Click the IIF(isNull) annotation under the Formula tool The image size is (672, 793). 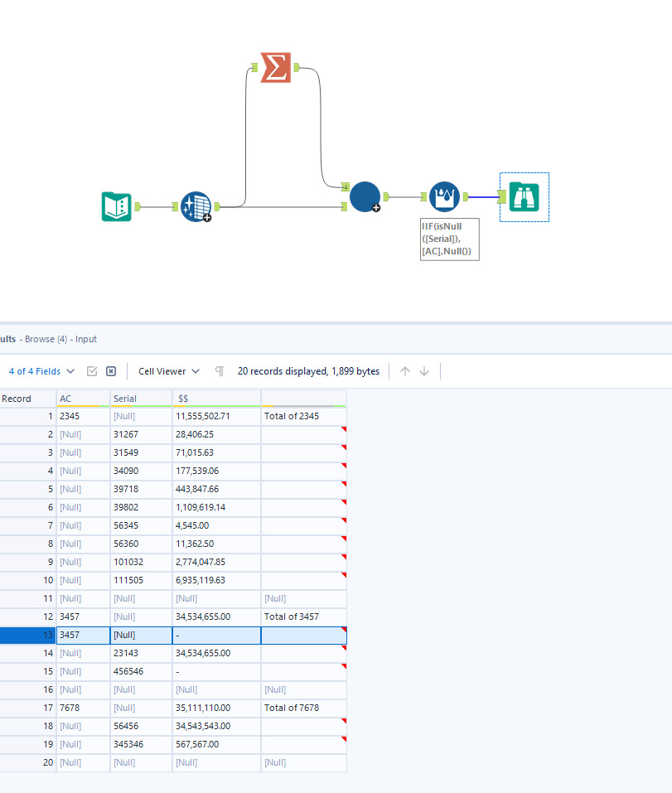[449, 239]
